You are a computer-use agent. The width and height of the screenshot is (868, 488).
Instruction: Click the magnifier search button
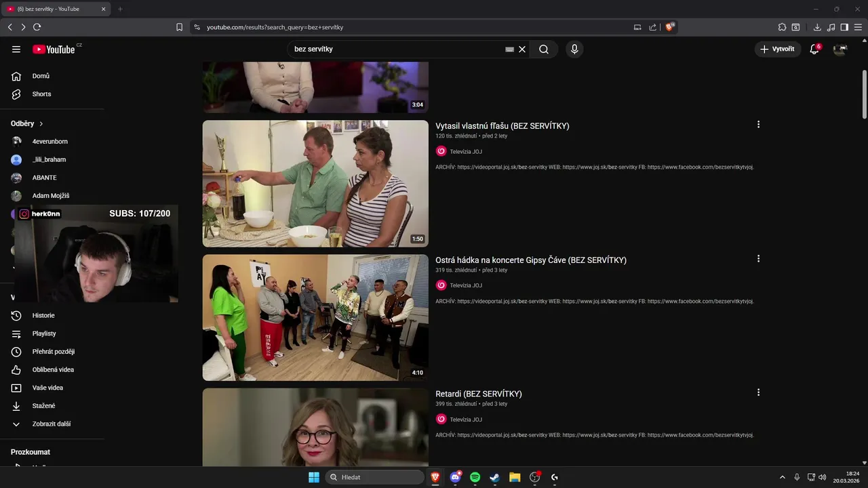pos(544,49)
